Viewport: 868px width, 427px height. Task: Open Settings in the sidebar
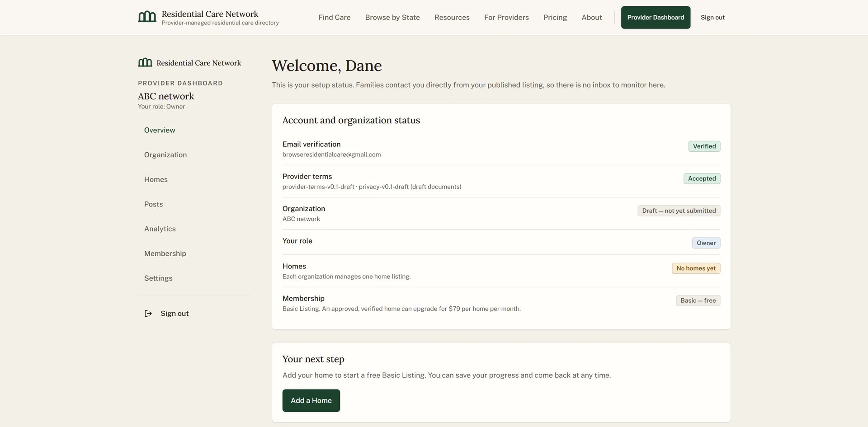pos(158,278)
